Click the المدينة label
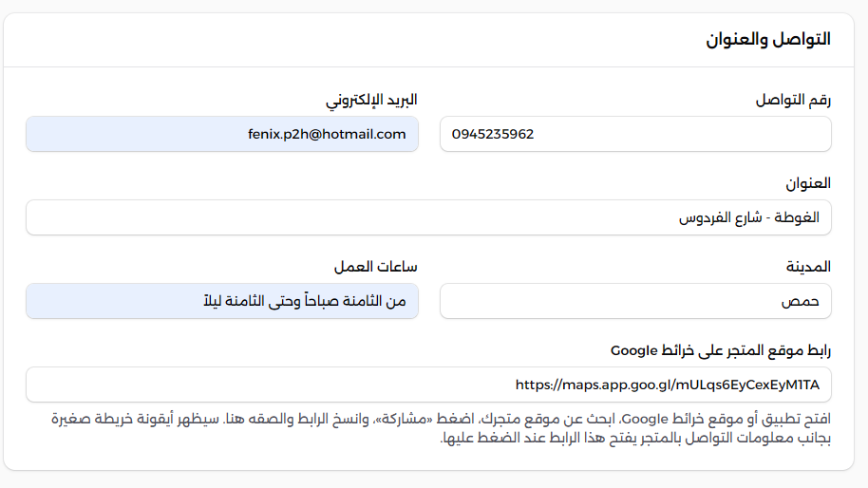This screenshot has height=488, width=868. coord(808,267)
